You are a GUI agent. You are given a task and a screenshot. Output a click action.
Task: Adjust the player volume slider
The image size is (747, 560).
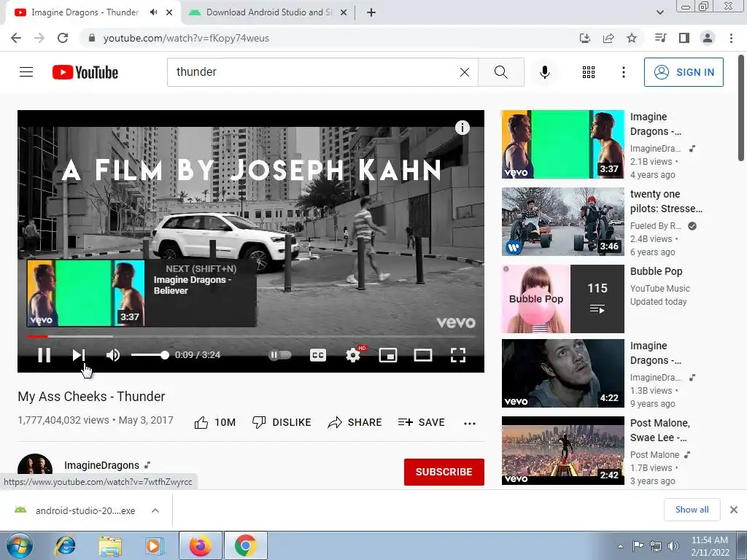[150, 355]
